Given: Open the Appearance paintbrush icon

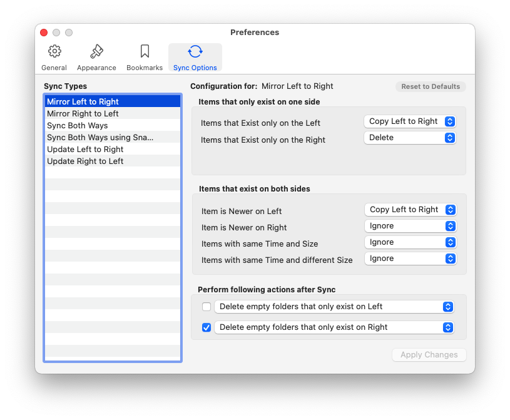Looking at the screenshot, I should tap(96, 52).
